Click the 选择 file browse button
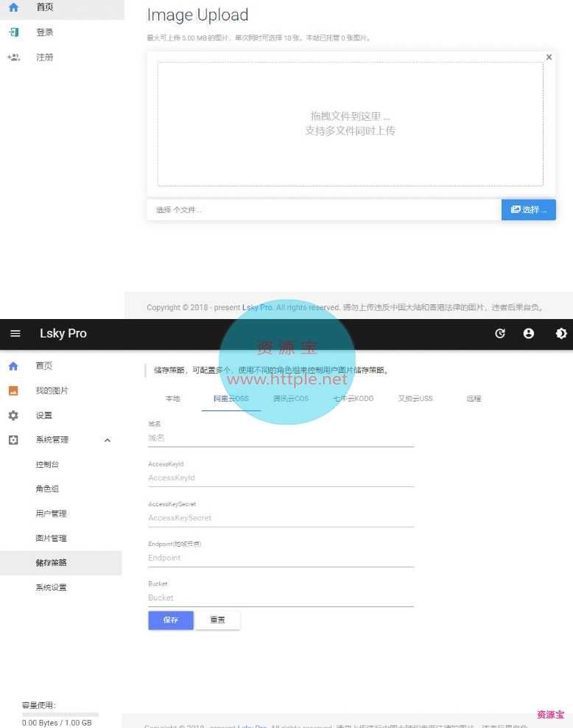 pyautogui.click(x=529, y=209)
